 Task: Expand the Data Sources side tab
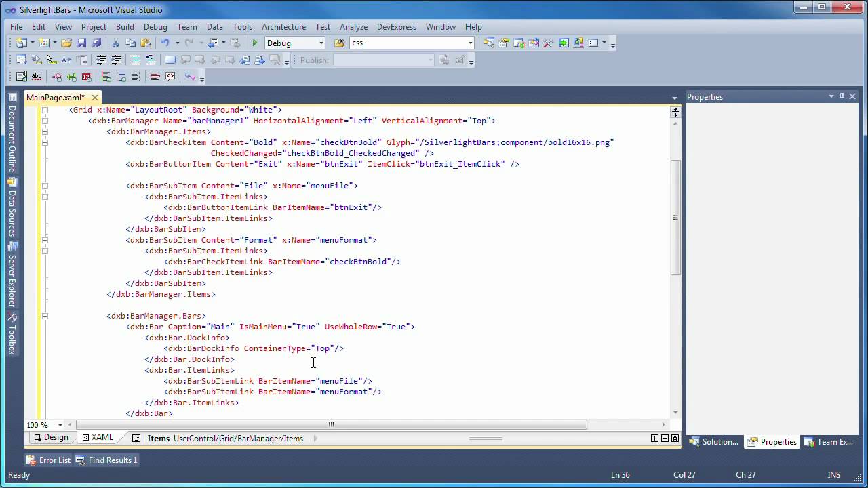coord(12,207)
